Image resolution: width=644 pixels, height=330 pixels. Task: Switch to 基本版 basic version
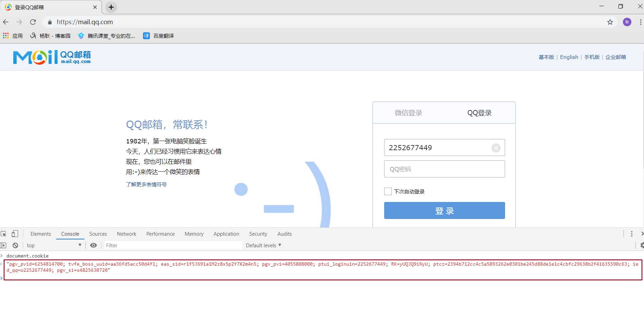coord(546,57)
